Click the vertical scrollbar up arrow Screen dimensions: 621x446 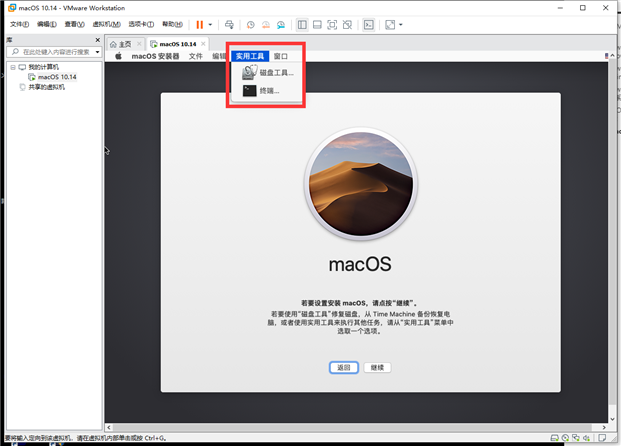click(613, 56)
